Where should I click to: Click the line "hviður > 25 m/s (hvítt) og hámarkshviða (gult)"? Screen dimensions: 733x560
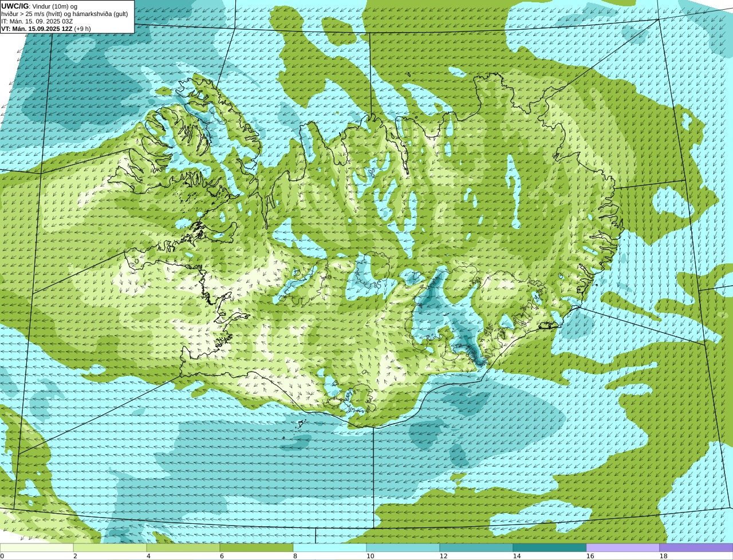65,14
